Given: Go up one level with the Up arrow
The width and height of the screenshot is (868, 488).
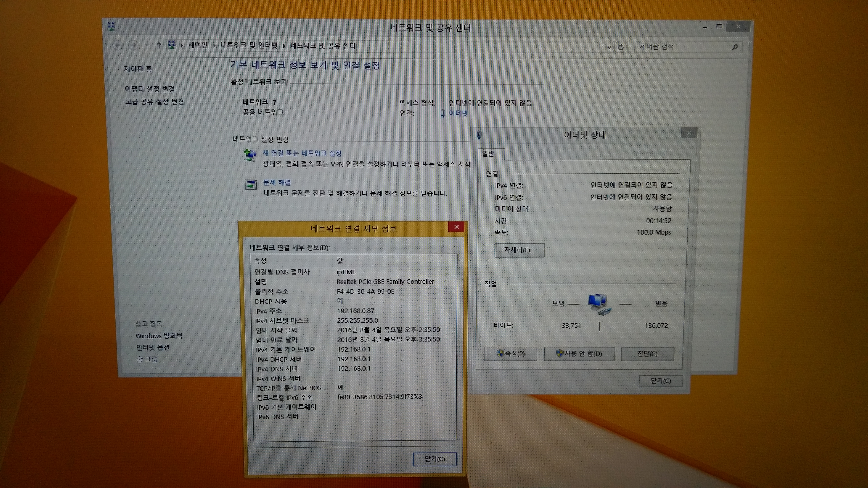Looking at the screenshot, I should coord(159,45).
